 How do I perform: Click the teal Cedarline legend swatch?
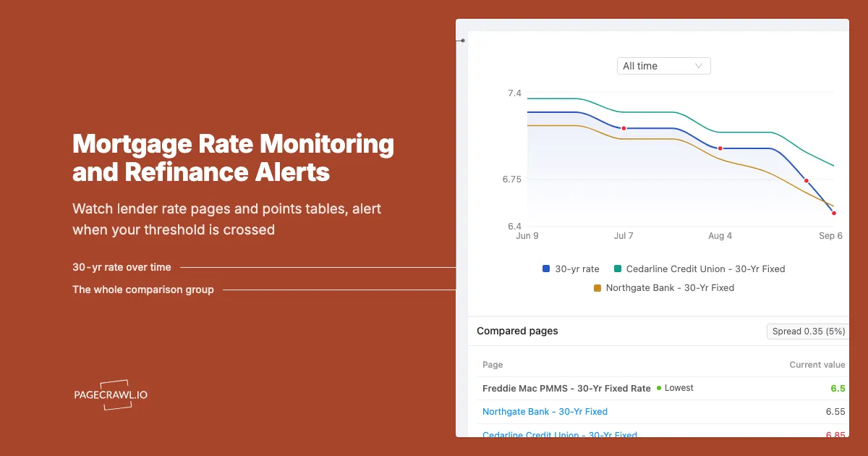click(617, 269)
